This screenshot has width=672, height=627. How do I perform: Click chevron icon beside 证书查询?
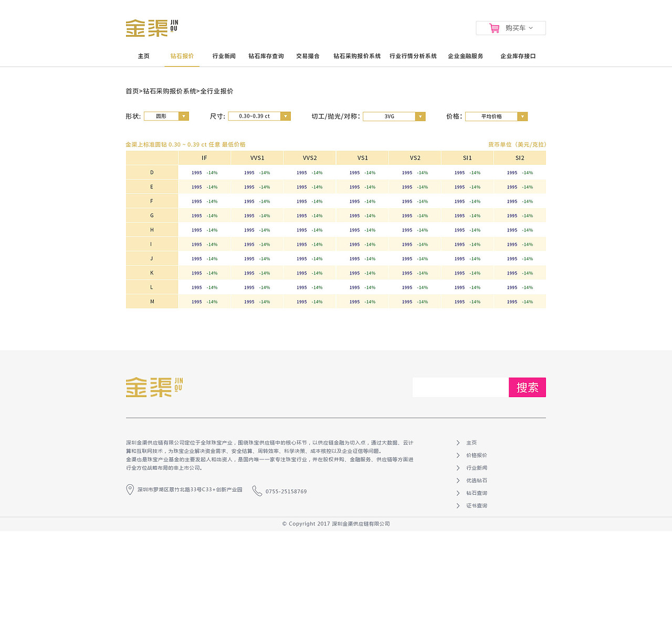click(458, 506)
